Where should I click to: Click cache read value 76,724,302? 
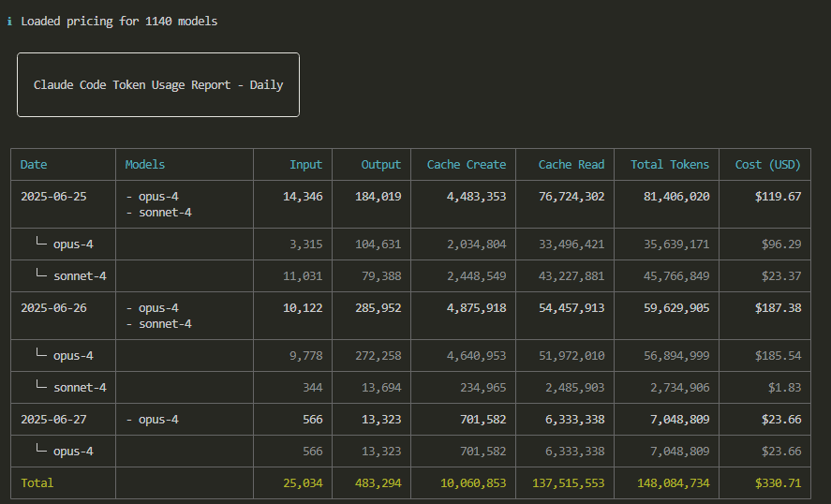coord(571,197)
